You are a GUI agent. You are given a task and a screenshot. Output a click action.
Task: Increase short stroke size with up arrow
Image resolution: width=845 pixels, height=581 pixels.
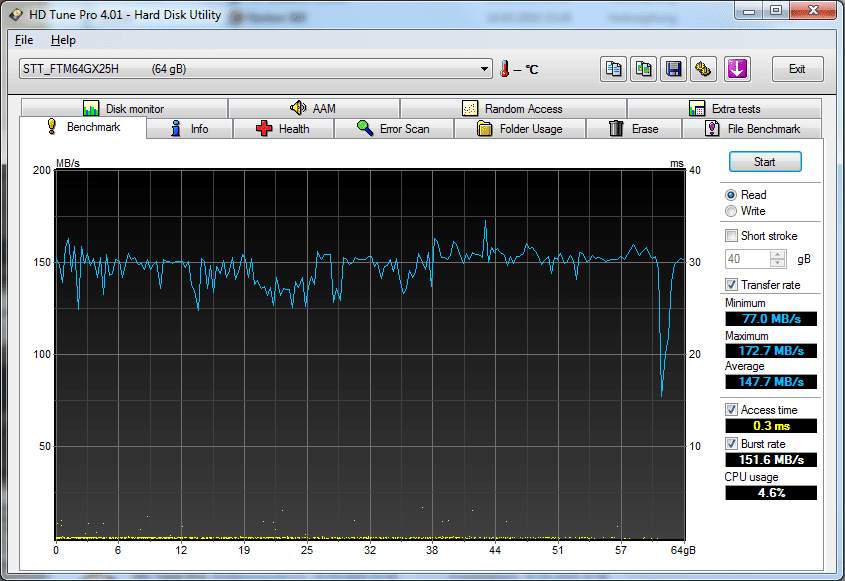(x=777, y=255)
